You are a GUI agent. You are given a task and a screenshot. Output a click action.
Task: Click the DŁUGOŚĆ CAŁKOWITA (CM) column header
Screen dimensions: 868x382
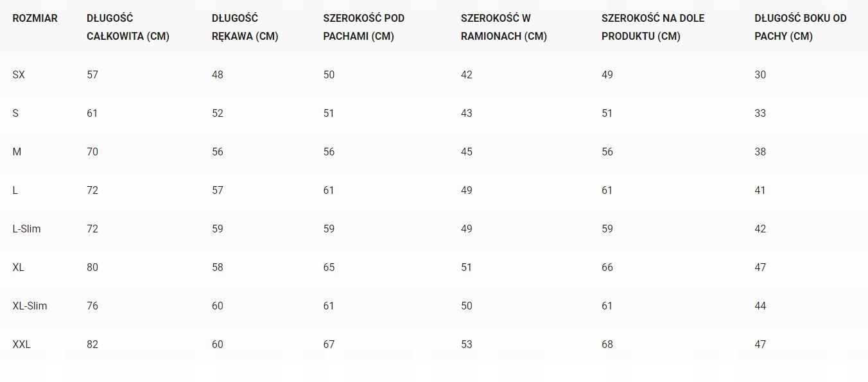click(x=128, y=28)
